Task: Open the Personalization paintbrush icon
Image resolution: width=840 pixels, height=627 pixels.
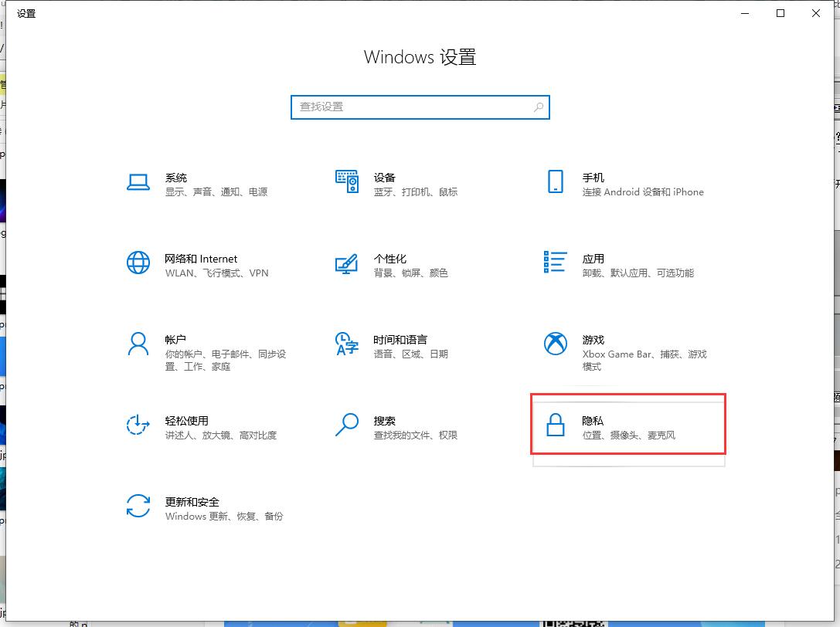Action: tap(347, 264)
